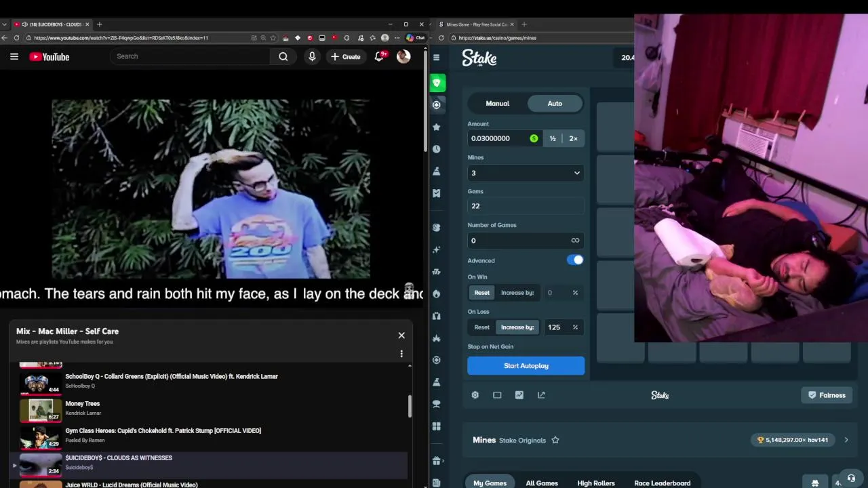
Task: Pop out the Mines game window
Action: 541,395
